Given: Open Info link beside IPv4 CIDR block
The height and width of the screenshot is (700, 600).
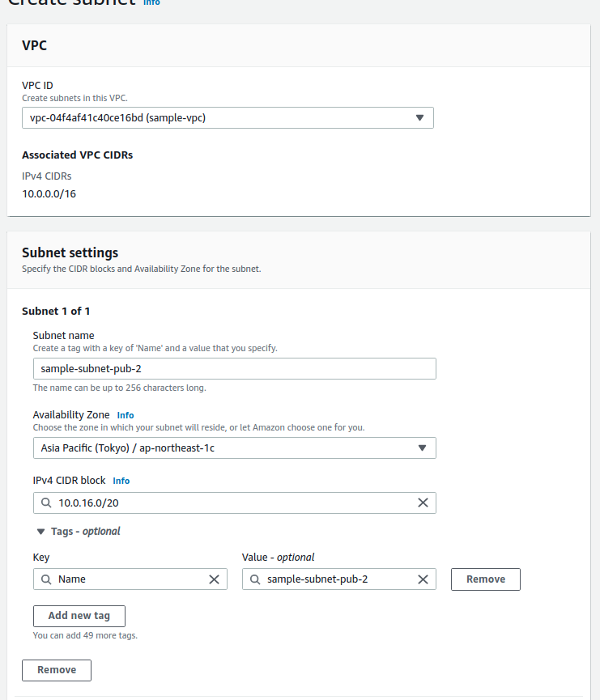Looking at the screenshot, I should point(121,481).
